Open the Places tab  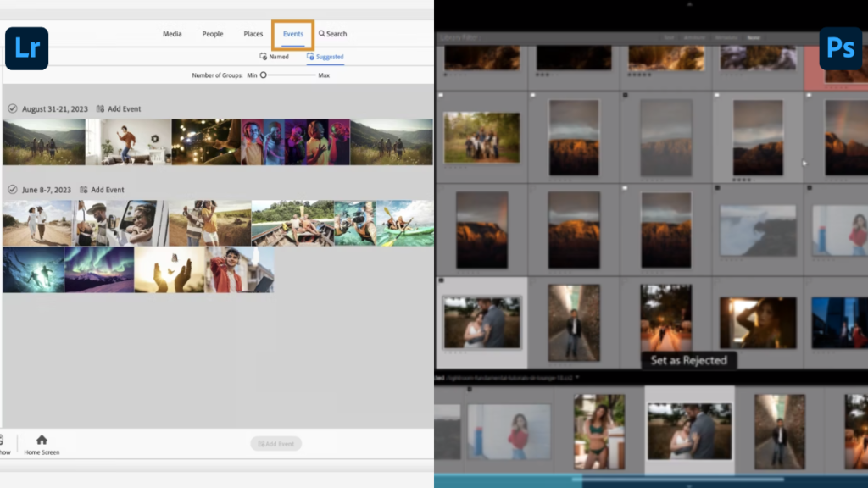click(253, 33)
